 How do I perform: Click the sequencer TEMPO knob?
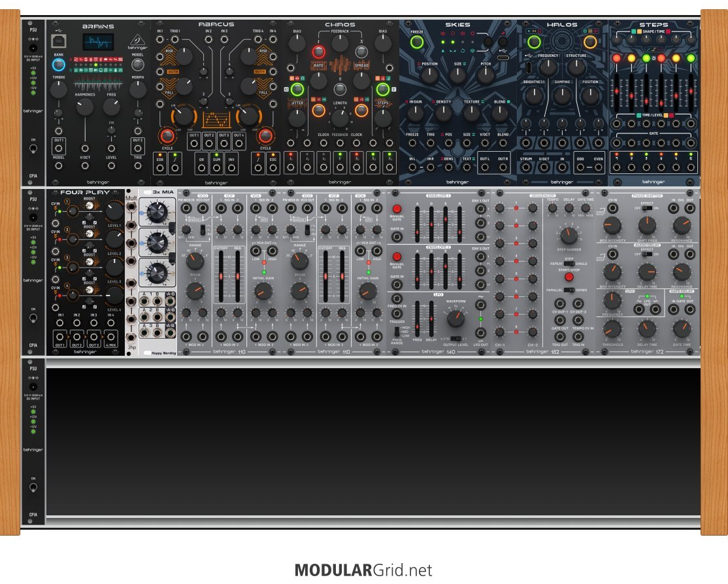click(x=552, y=208)
